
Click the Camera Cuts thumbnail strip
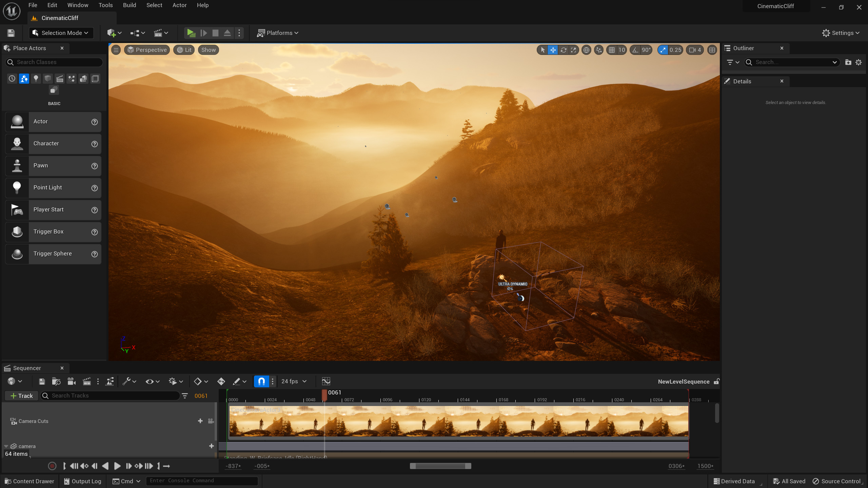pyautogui.click(x=459, y=421)
